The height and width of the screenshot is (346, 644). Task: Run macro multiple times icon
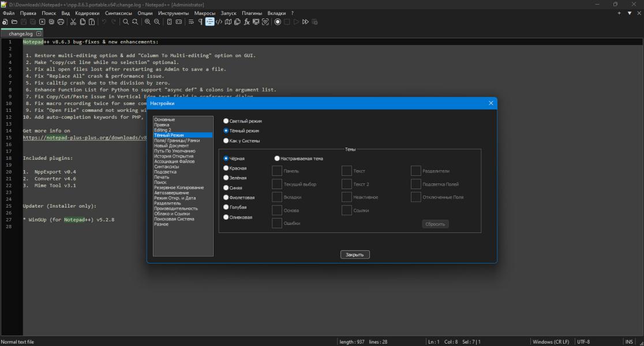coord(305,22)
